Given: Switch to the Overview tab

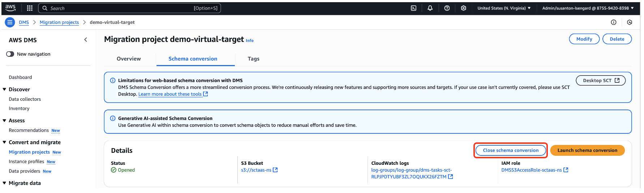Looking at the screenshot, I should [x=129, y=59].
